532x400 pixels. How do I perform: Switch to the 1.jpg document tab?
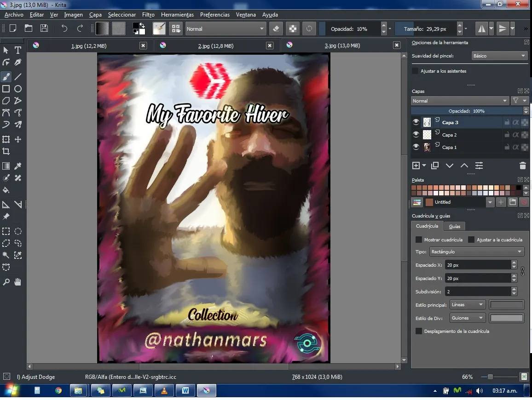[89, 46]
